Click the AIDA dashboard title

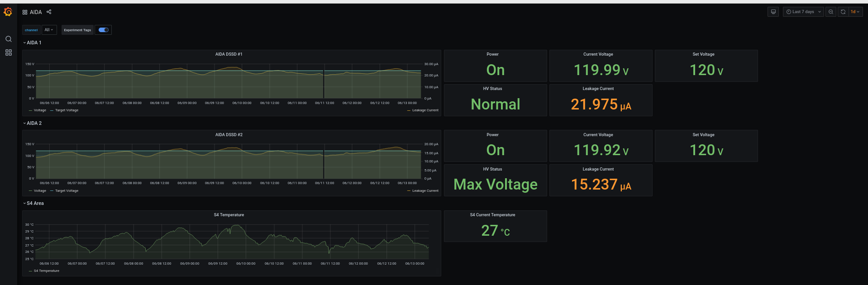pos(36,12)
